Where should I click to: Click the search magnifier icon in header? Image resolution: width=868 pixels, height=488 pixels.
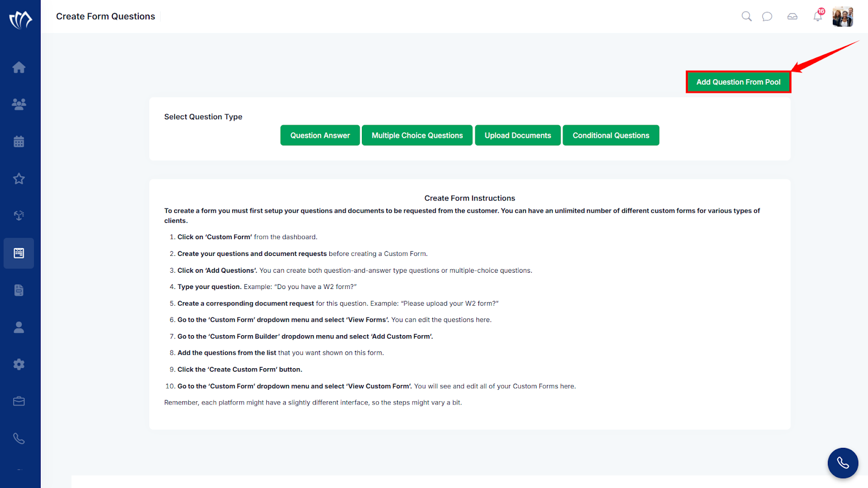(x=746, y=16)
